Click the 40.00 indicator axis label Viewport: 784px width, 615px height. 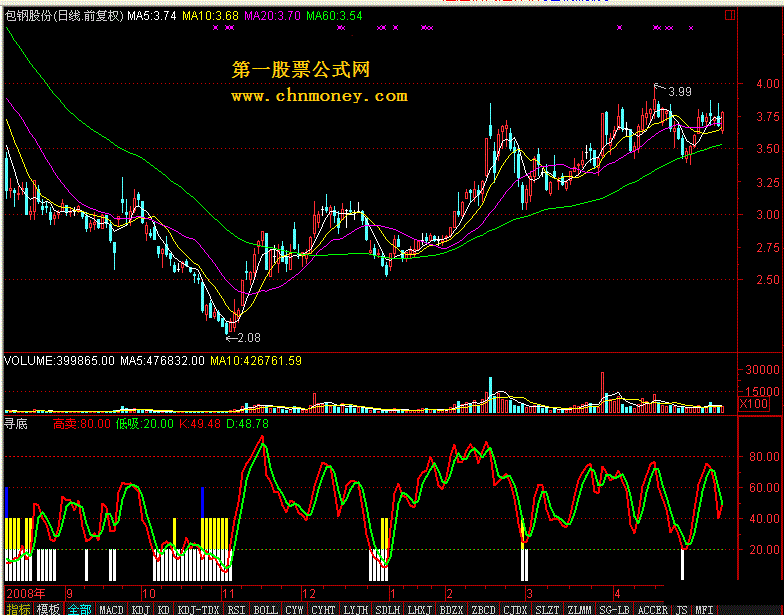pos(764,518)
